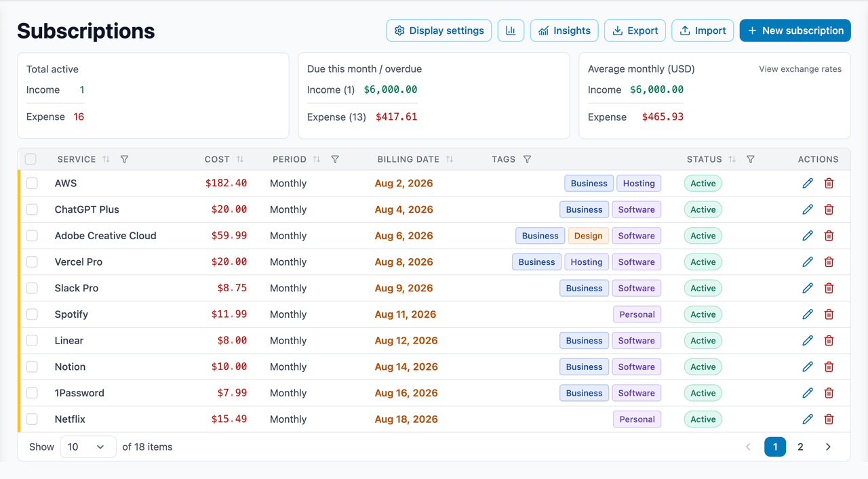The height and width of the screenshot is (479, 868).
Task: Click the 1Password service name
Action: [79, 393]
